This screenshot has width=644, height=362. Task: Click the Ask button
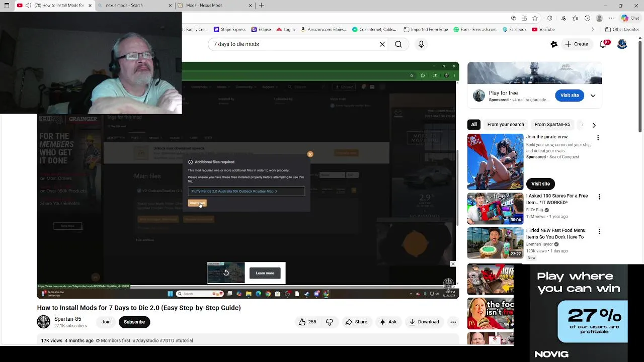pyautogui.click(x=388, y=322)
